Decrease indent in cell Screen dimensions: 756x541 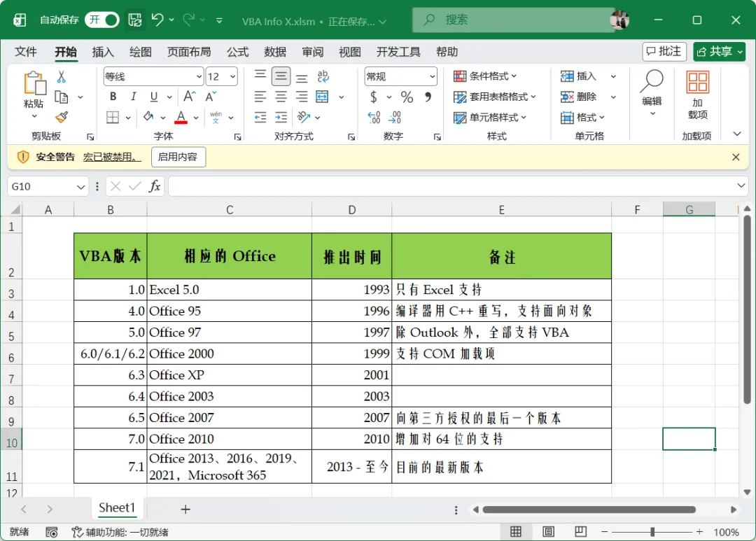click(x=260, y=117)
